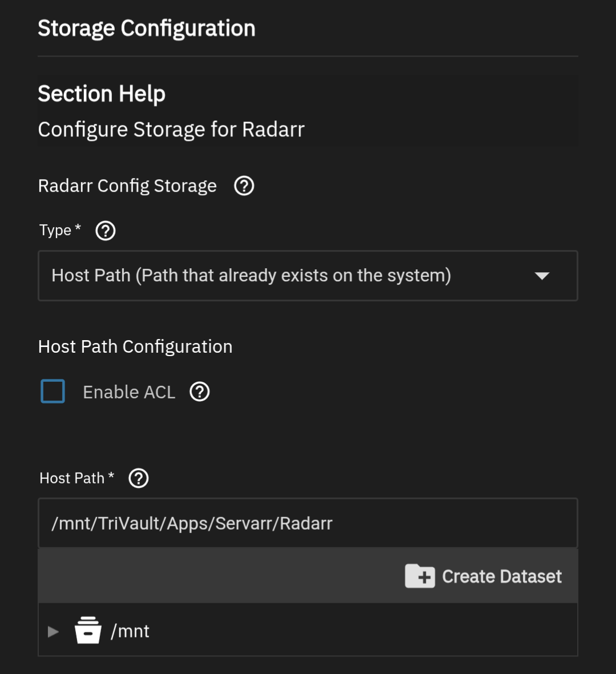
Task: Open help tooltip for Radarr Config Storage
Action: 244,186
